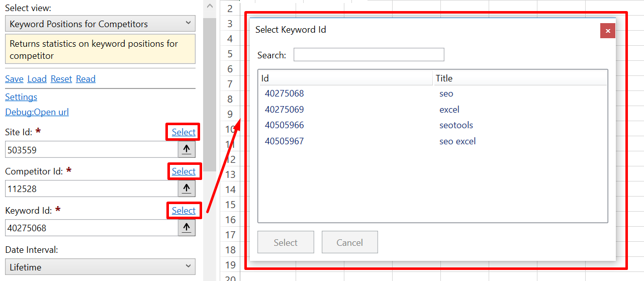Sort by the Title column header

click(520, 78)
